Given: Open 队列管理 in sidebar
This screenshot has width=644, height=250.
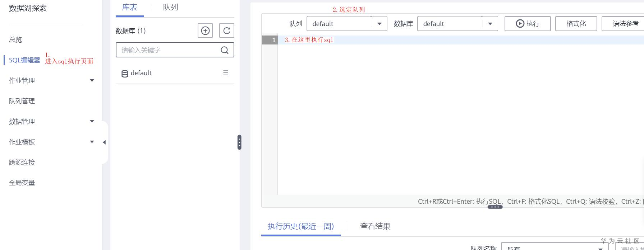Looking at the screenshot, I should (22, 101).
